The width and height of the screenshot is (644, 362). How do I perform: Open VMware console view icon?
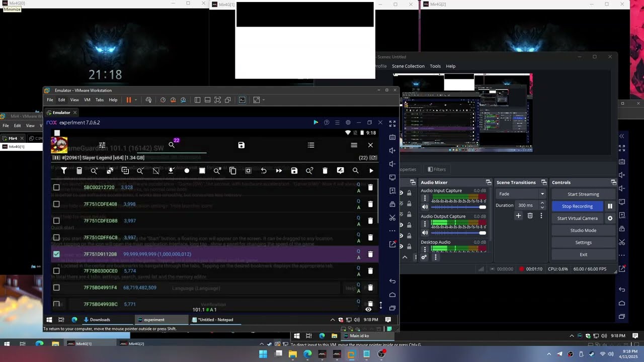[242, 100]
